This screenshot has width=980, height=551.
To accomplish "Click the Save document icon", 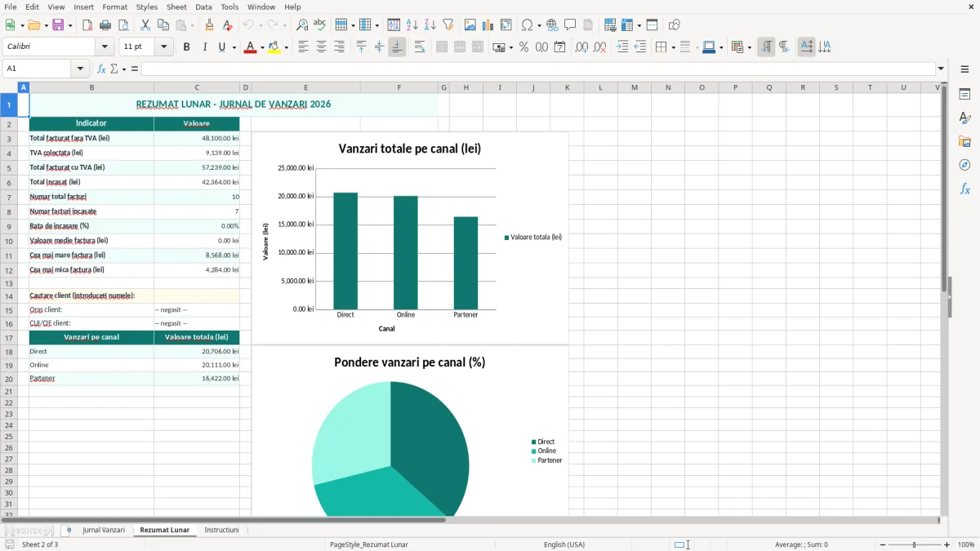I will (58, 25).
